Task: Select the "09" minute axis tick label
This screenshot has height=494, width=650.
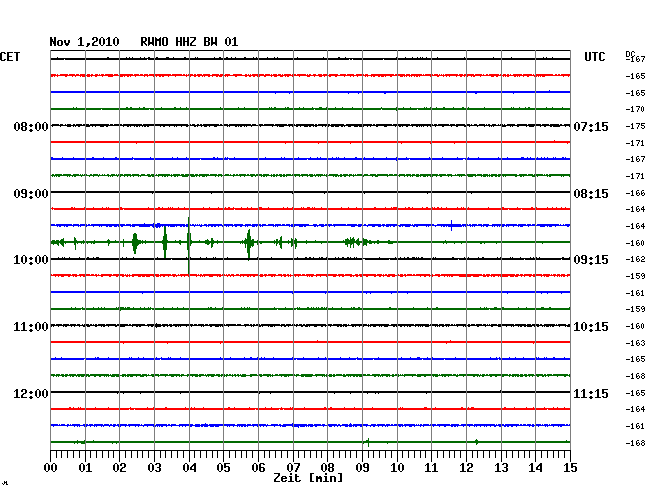Action: click(x=362, y=467)
